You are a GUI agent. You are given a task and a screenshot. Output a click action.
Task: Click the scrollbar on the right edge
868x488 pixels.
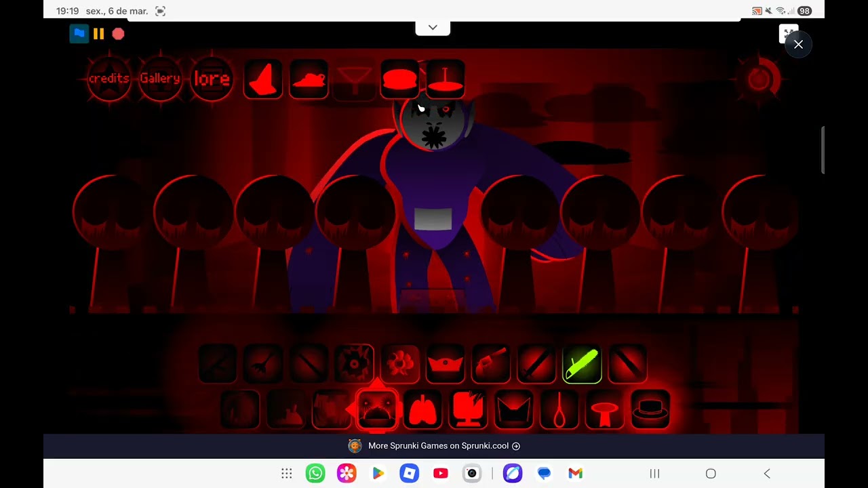(x=823, y=149)
